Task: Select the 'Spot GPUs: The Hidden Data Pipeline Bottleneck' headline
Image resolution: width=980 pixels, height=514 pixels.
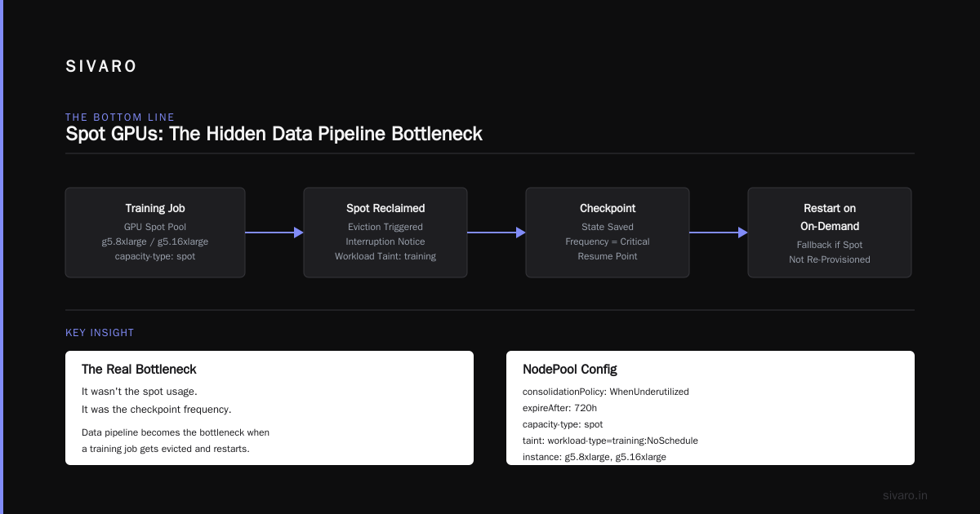Action: click(274, 134)
